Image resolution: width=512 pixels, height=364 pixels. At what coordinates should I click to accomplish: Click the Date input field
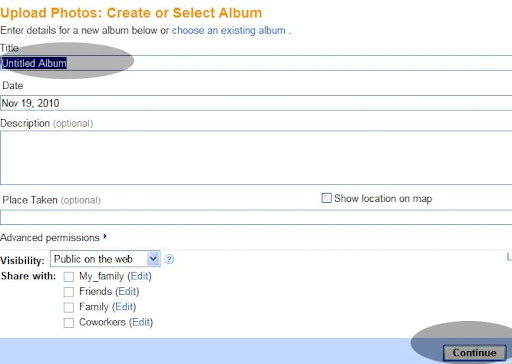click(256, 103)
